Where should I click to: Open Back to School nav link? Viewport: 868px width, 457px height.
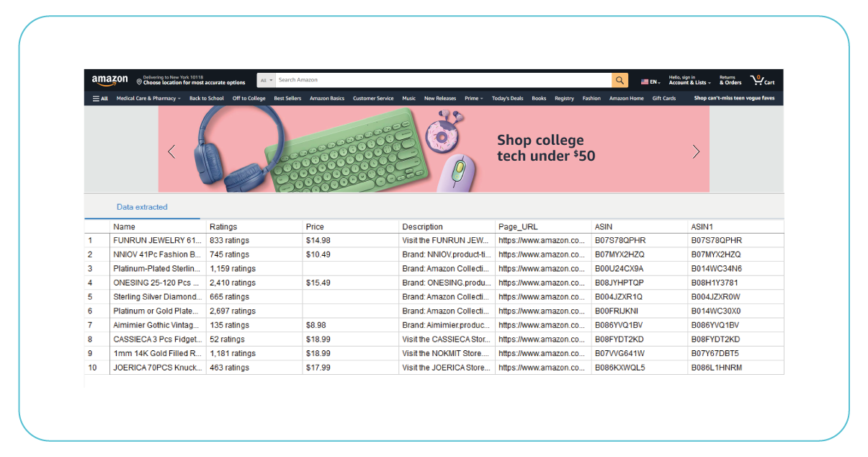pos(207,98)
